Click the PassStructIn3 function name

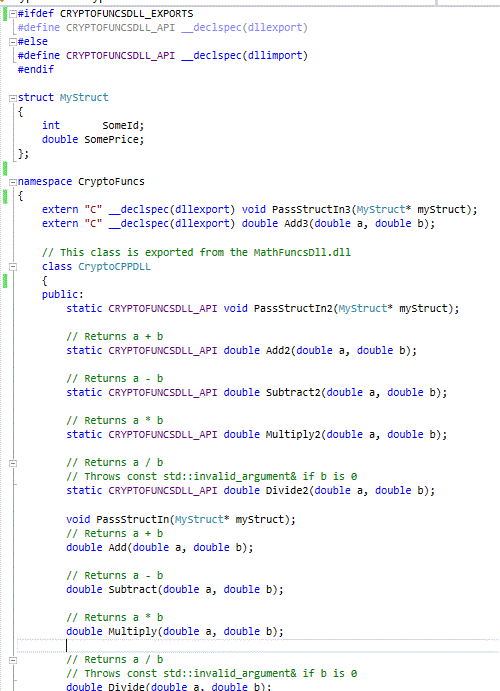coord(311,209)
